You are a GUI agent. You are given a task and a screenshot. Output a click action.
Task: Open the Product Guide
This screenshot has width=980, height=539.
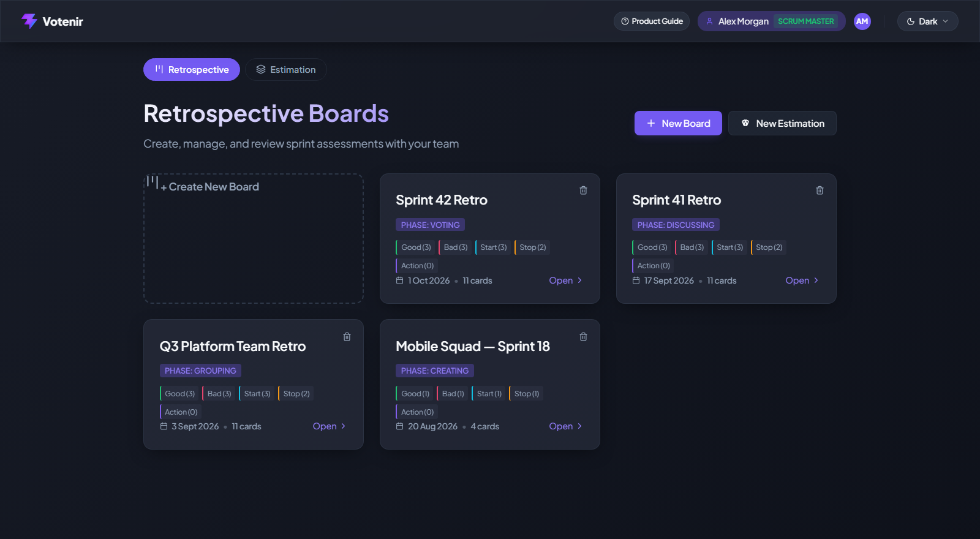(652, 21)
